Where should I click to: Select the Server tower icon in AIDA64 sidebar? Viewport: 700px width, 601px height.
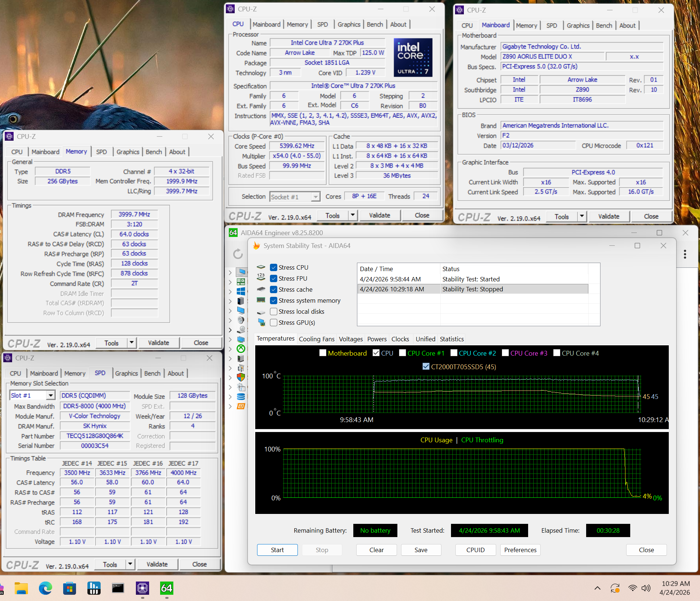click(241, 301)
